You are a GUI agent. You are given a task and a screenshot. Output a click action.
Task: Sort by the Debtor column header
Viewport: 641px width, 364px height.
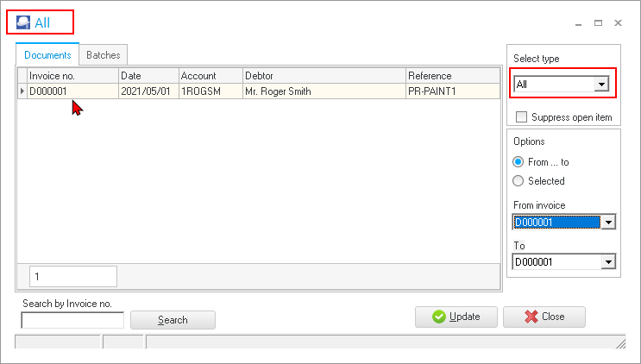(323, 76)
